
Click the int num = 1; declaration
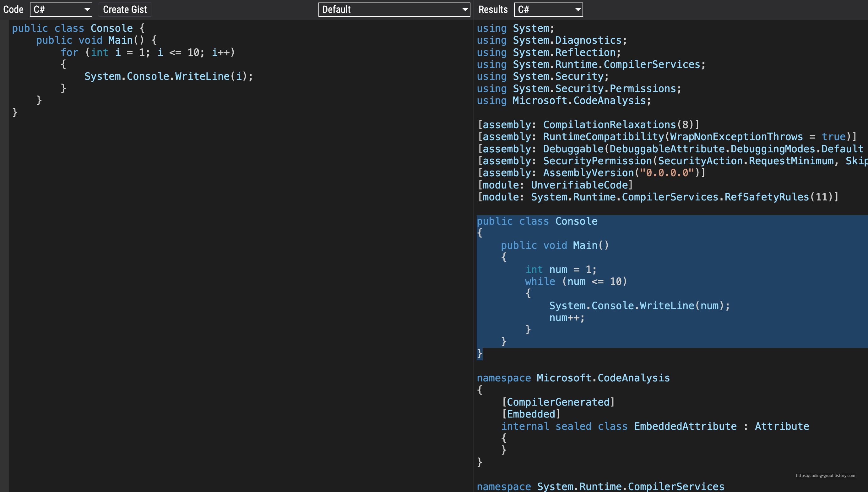[561, 270]
